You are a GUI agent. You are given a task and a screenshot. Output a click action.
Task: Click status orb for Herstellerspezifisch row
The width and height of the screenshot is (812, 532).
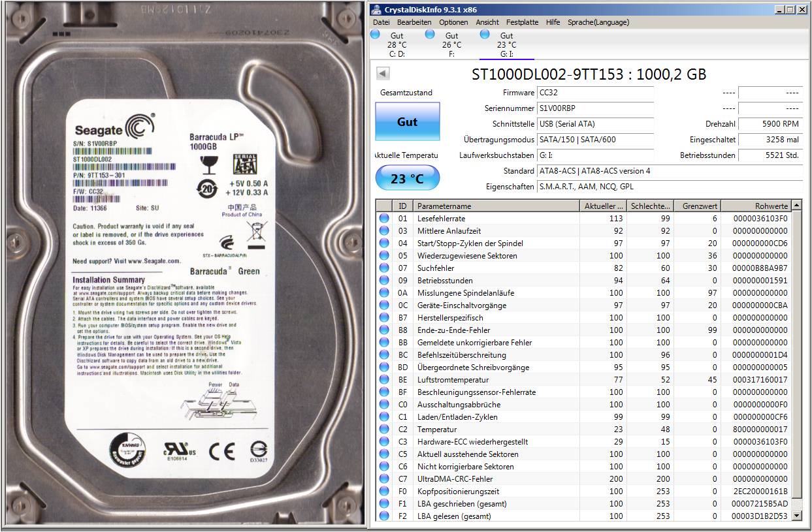pyautogui.click(x=384, y=317)
